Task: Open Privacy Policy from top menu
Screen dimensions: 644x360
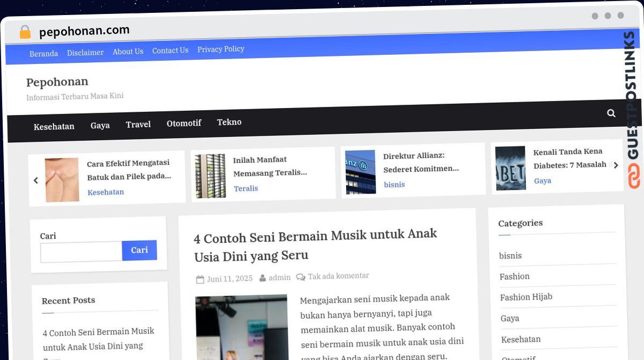Action: [x=221, y=49]
